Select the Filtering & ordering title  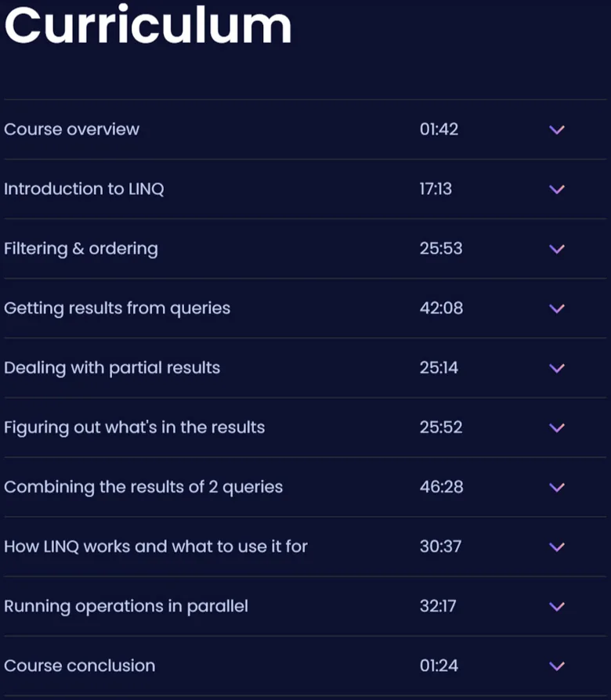81,249
